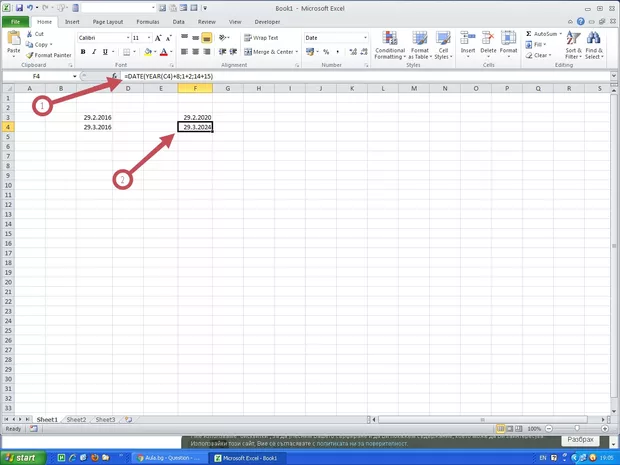The width and height of the screenshot is (620, 465).
Task: Click Increase Decimal icon
Action: [x=353, y=52]
